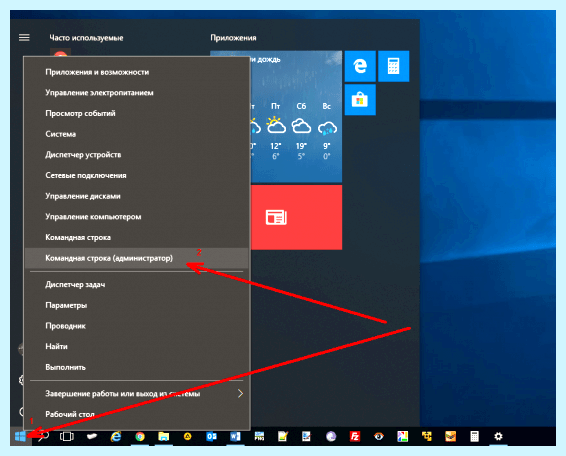Open the Calculator tile in Start menu
The height and width of the screenshot is (456, 566).
393,66
